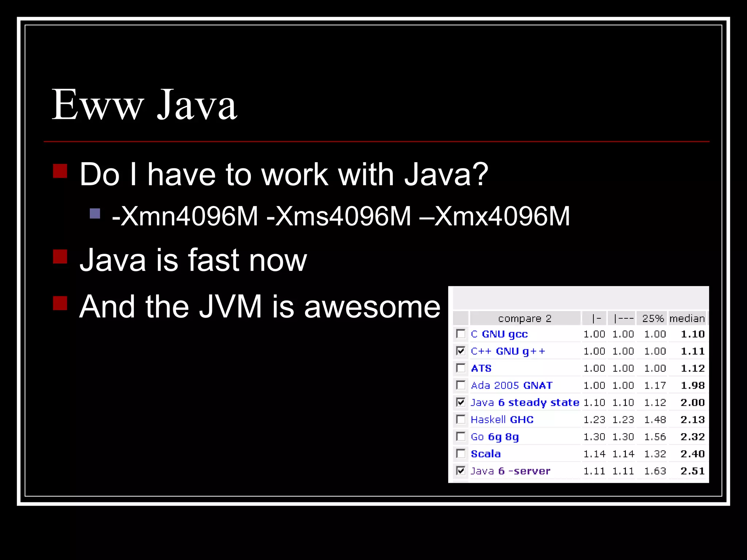Check the C GNU gcc checkbox
747x560 pixels.
(x=461, y=334)
